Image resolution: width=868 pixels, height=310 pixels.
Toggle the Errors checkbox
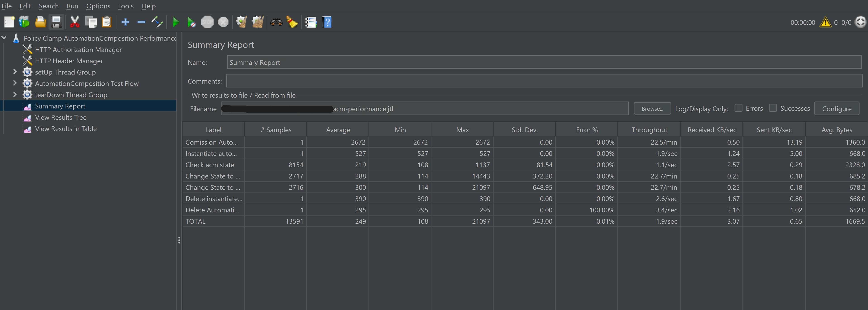[738, 108]
